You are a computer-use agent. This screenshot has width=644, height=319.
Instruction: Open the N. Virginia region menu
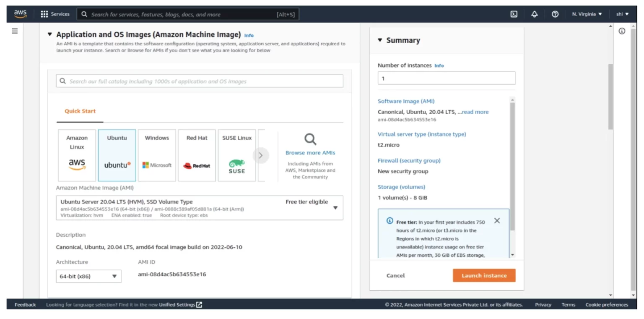pyautogui.click(x=586, y=14)
